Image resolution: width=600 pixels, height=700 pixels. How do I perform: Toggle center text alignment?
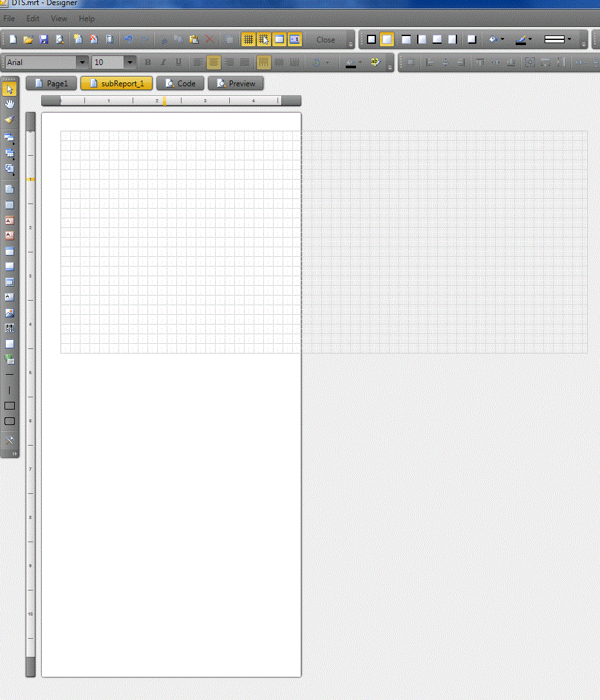point(213,62)
